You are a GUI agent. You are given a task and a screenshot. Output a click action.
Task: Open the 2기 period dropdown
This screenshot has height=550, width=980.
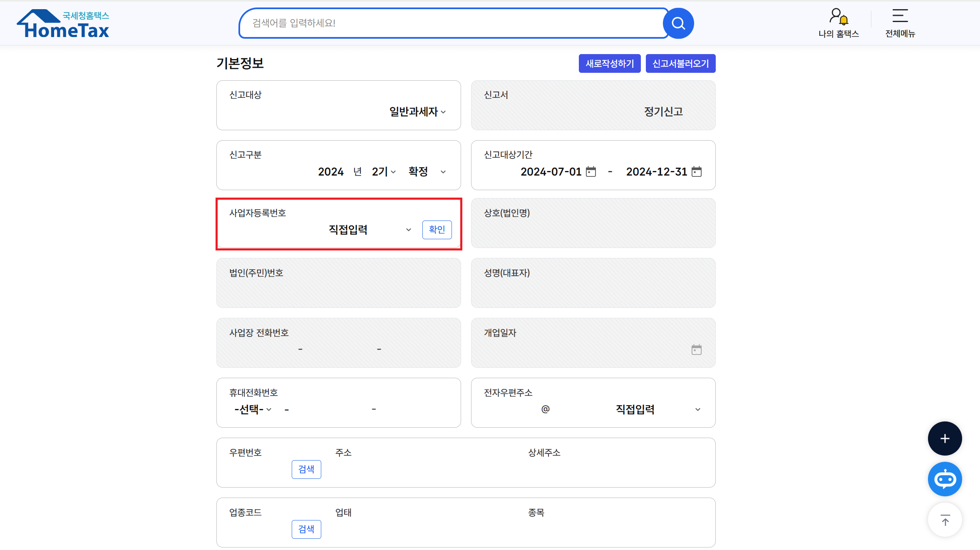(x=384, y=171)
